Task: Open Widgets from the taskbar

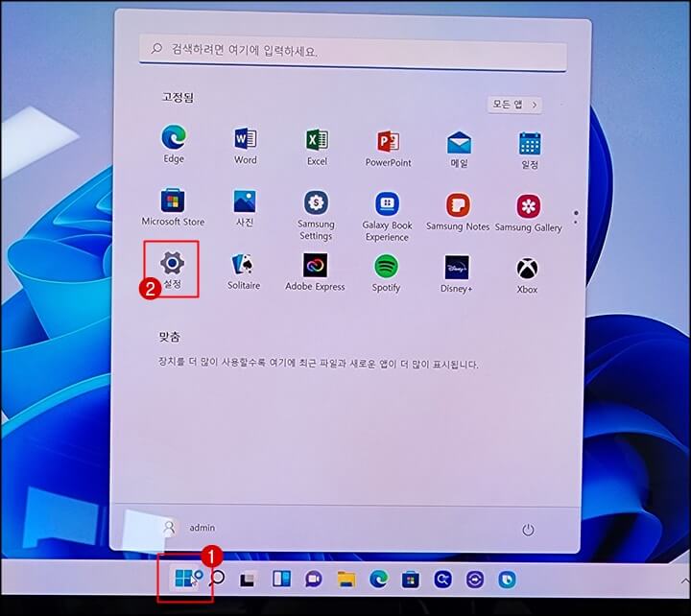Action: (x=281, y=579)
